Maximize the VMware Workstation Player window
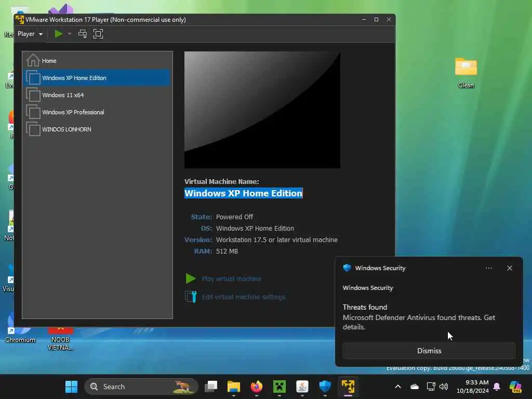The width and height of the screenshot is (532, 399). click(x=376, y=20)
